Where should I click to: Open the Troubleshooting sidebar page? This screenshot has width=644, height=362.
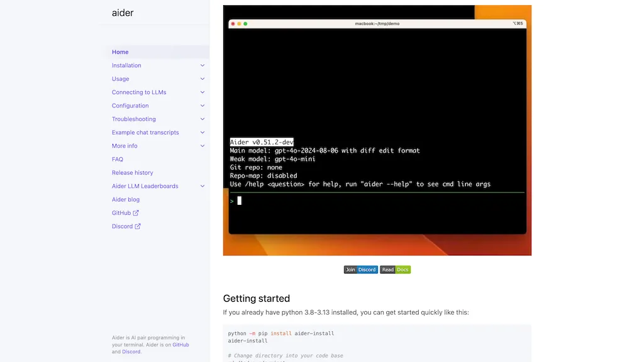point(133,119)
